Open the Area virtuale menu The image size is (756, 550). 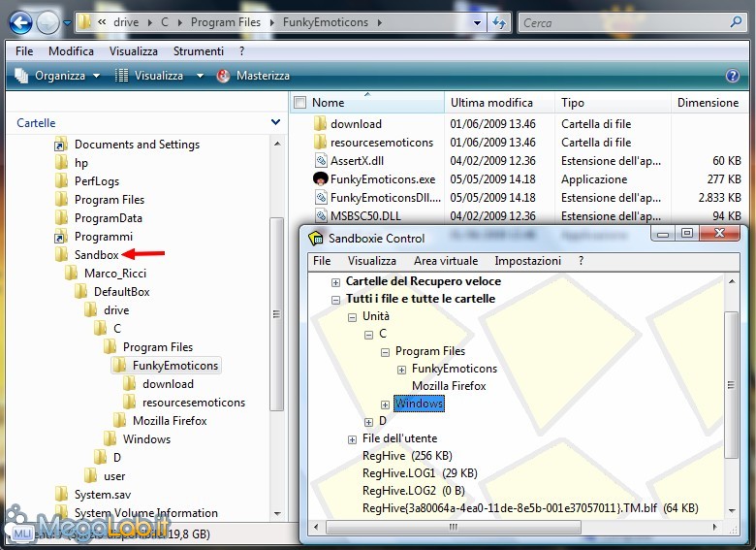coord(445,261)
